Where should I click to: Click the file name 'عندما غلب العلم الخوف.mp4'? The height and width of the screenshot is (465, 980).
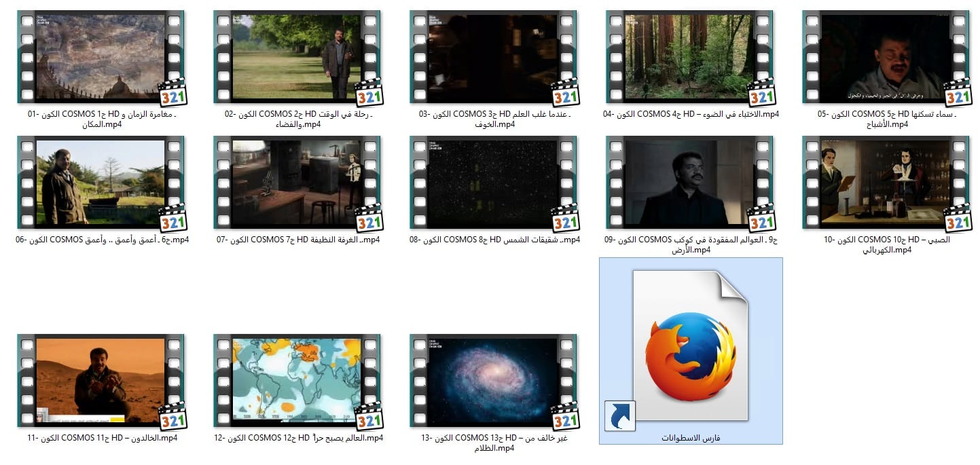pos(494,119)
